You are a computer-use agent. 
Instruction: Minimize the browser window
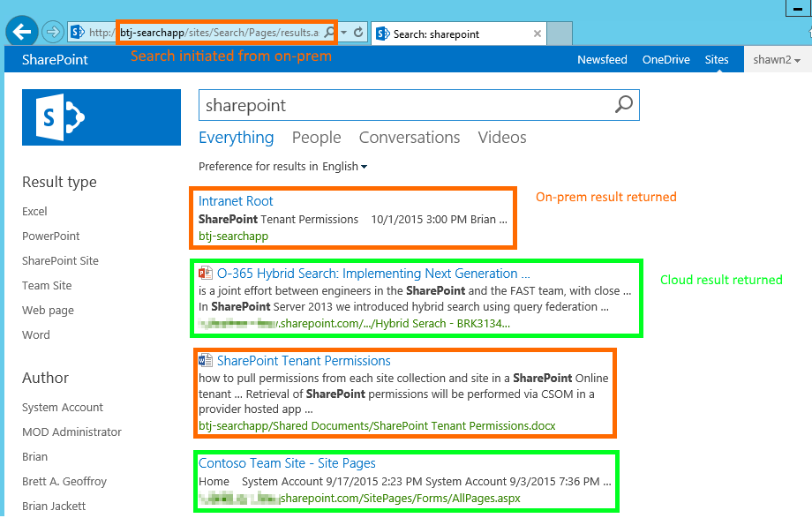point(798,8)
